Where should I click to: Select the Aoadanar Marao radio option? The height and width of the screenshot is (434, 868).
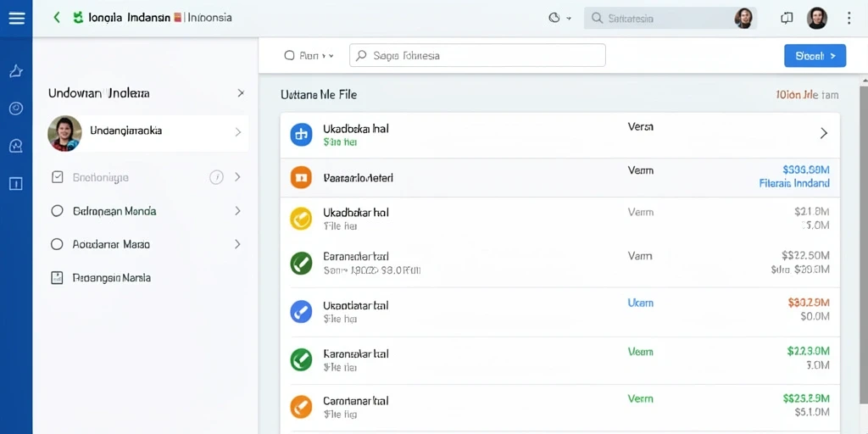57,244
